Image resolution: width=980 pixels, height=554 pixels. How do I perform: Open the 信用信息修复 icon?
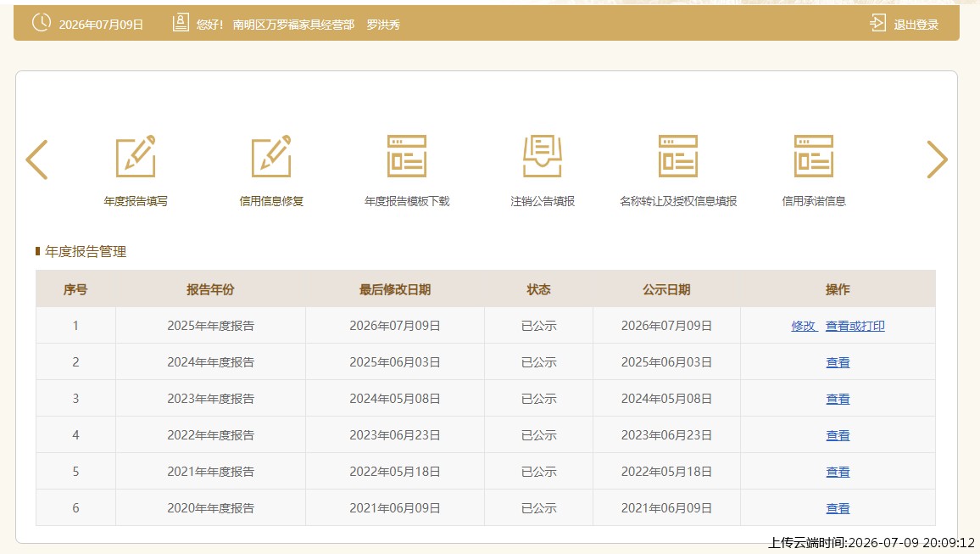(x=271, y=156)
